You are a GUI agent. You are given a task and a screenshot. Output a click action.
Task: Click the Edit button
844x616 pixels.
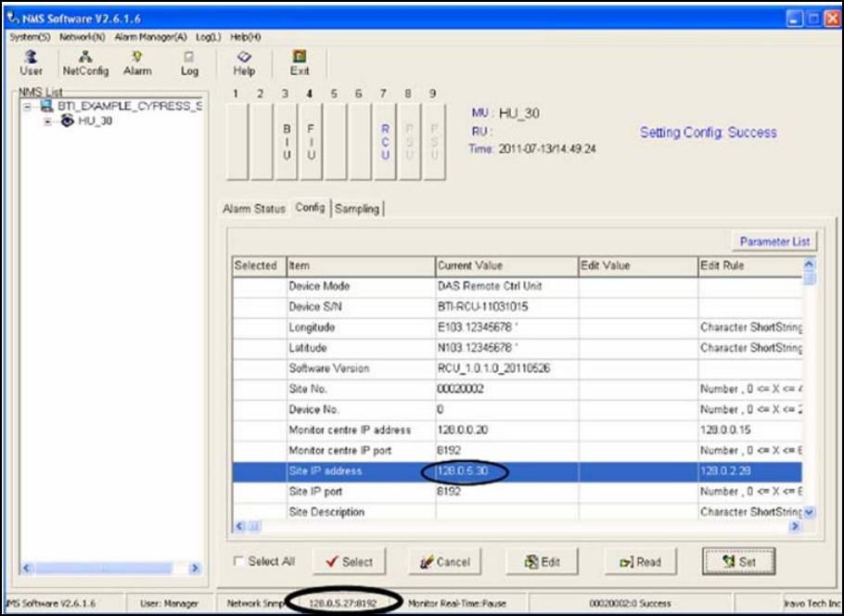(x=542, y=561)
